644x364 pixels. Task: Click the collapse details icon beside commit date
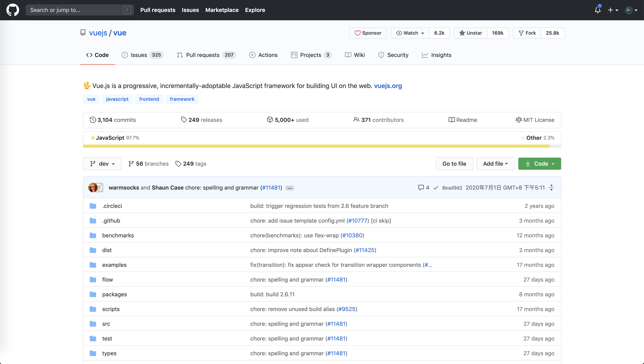pyautogui.click(x=551, y=188)
